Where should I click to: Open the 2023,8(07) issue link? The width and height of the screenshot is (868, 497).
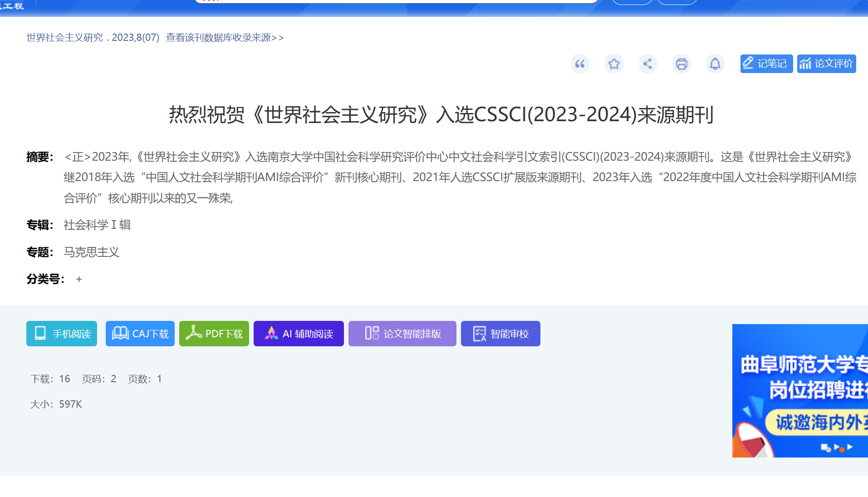pyautogui.click(x=135, y=38)
